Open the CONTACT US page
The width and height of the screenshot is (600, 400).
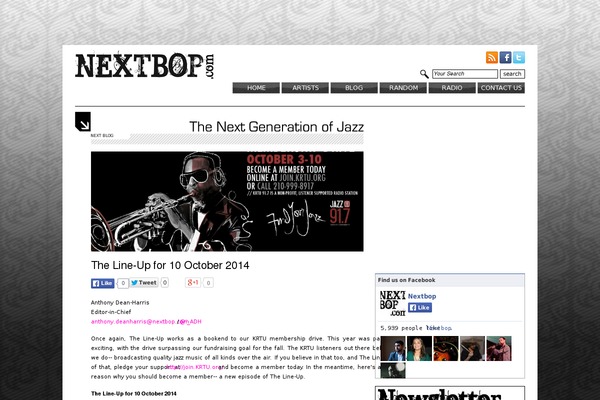(501, 88)
